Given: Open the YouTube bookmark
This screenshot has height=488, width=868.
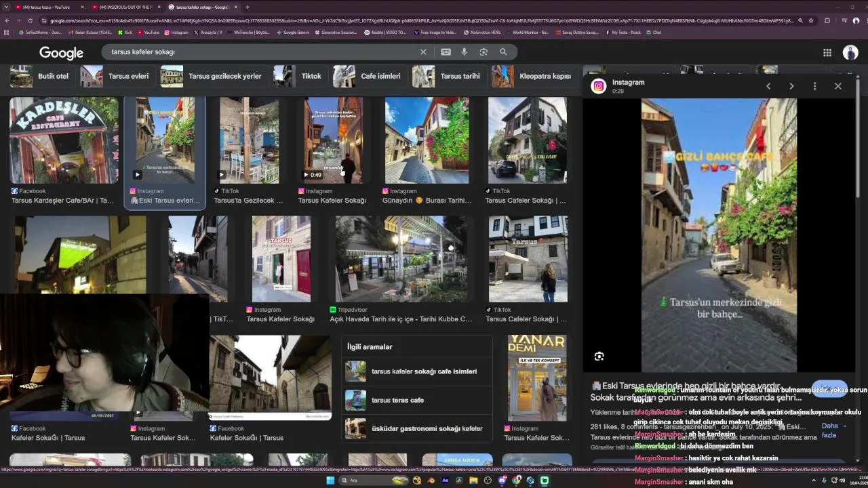Looking at the screenshot, I should tap(149, 33).
